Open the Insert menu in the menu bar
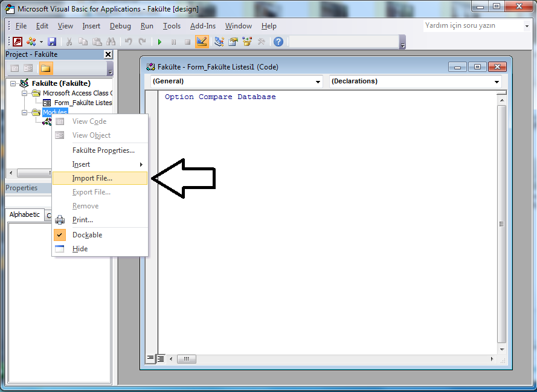The width and height of the screenshot is (537, 392). pos(91,26)
